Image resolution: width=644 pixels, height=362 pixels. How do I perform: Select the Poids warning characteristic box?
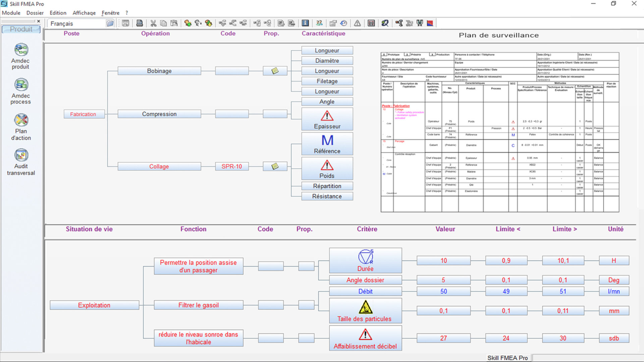[327, 169]
